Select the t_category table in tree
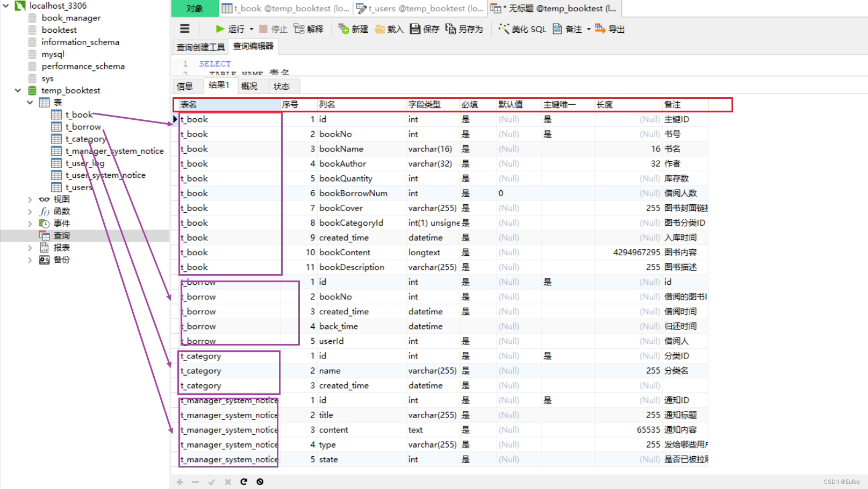868x489 pixels. point(85,139)
